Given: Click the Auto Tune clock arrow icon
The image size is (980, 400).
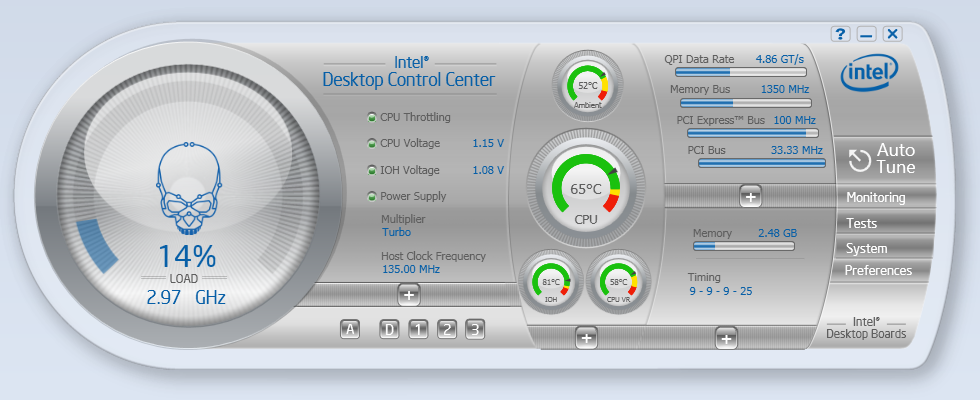Looking at the screenshot, I should (859, 160).
